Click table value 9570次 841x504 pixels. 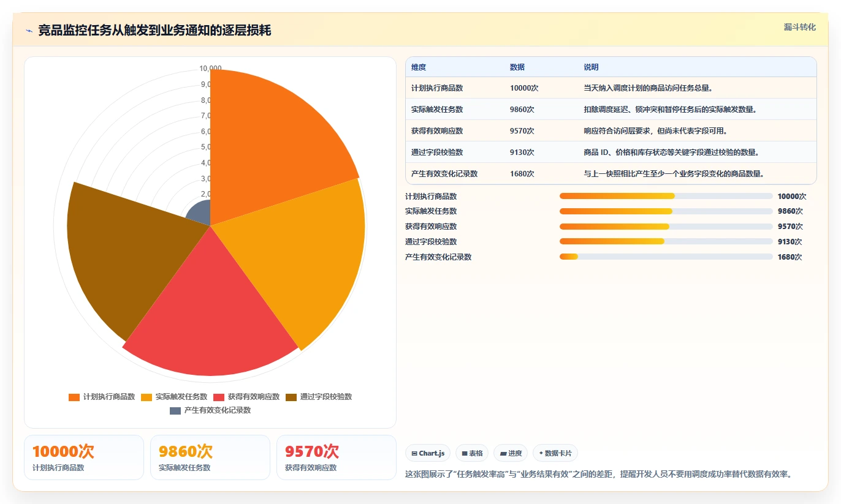pyautogui.click(x=522, y=131)
